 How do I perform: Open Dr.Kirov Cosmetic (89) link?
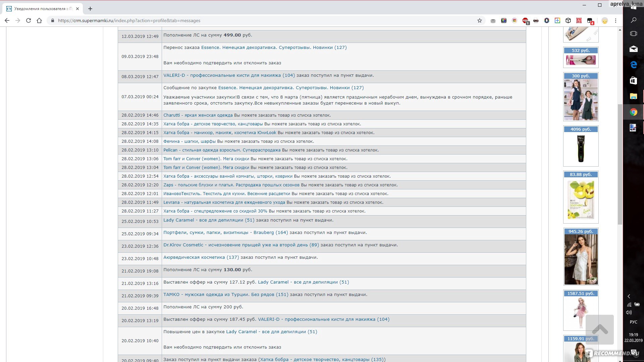coord(241,245)
